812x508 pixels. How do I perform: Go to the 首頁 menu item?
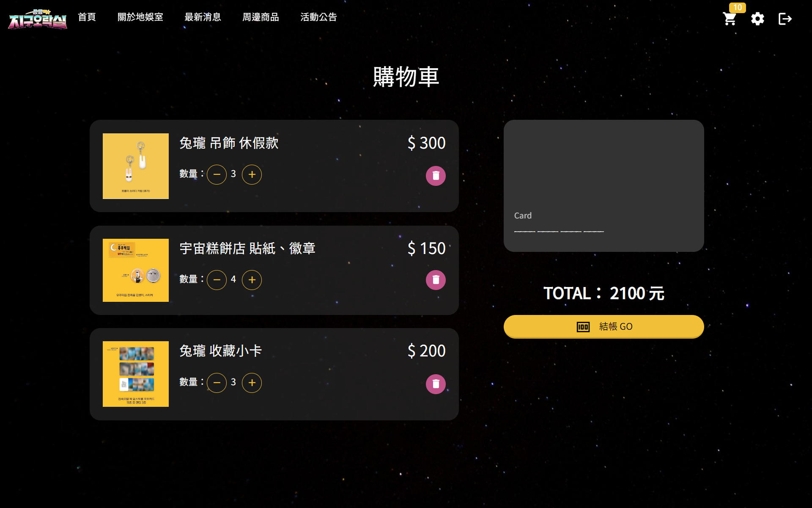click(87, 17)
